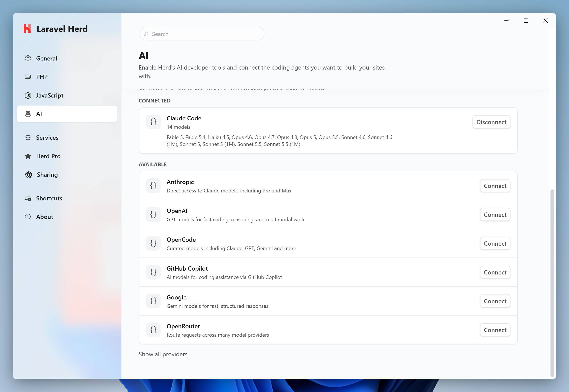
Task: Open the Herd Pro section
Action: 67,156
